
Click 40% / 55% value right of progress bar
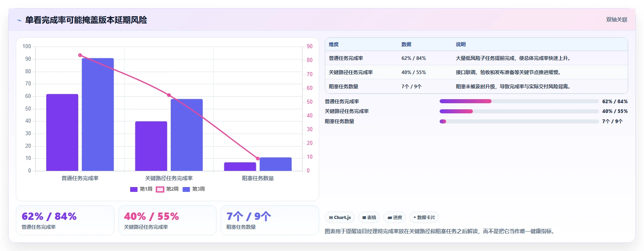tap(615, 111)
